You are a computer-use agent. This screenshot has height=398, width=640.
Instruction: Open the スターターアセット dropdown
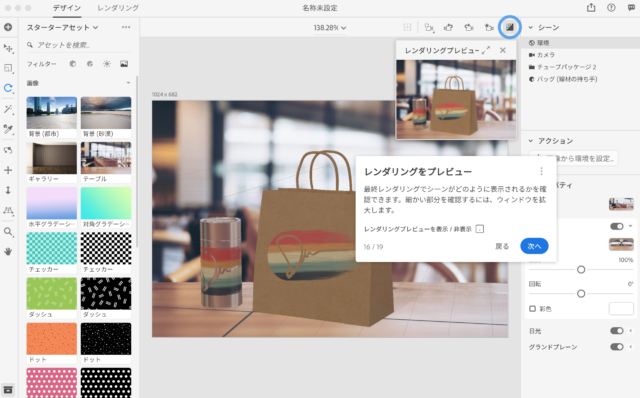coord(62,27)
